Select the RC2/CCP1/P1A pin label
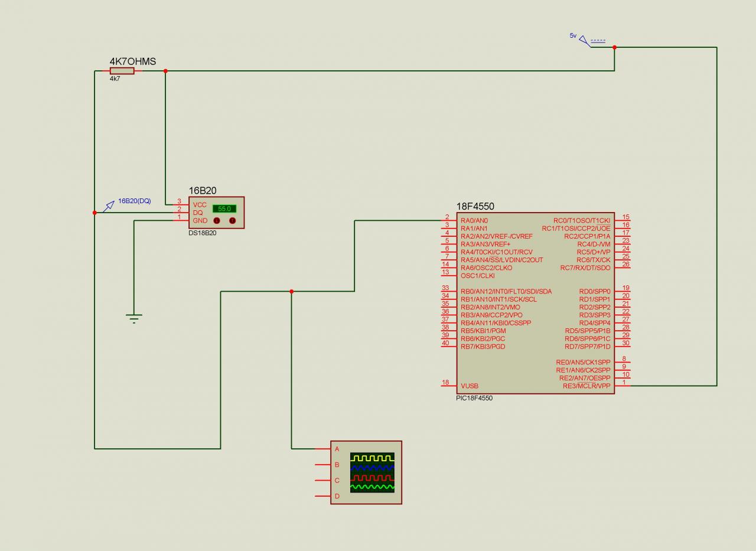Viewport: 756px width, 551px height. pos(587,236)
